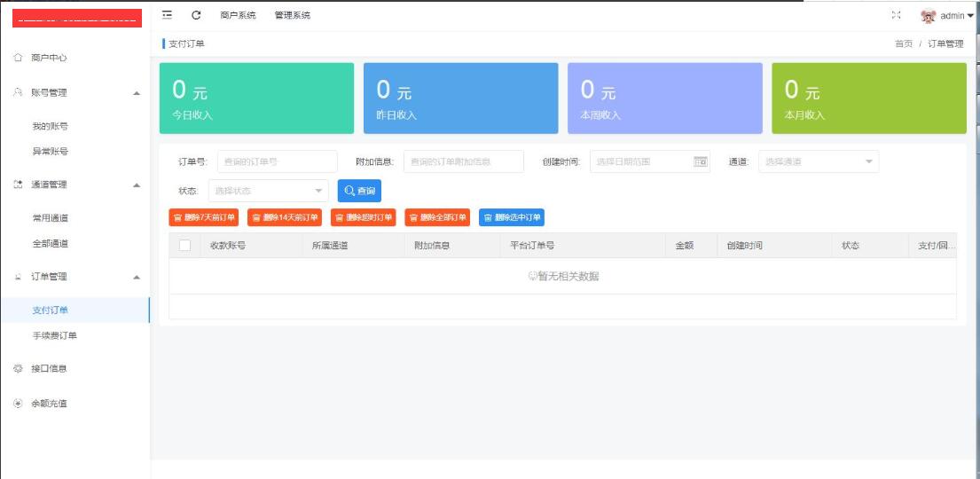Toggle fullscreen with the expand icon
Screen dimensions: 980x479
pos(896,16)
